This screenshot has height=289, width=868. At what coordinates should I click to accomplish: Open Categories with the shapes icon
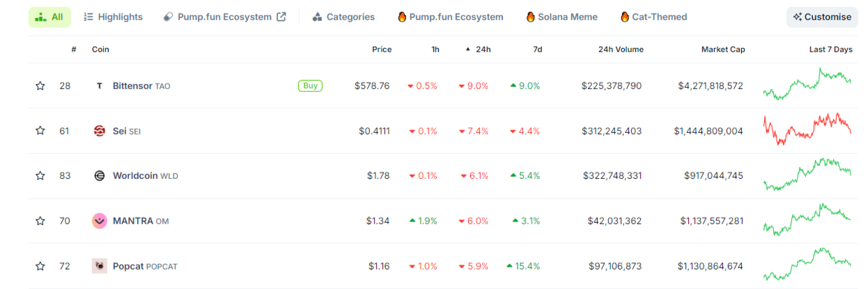click(343, 17)
